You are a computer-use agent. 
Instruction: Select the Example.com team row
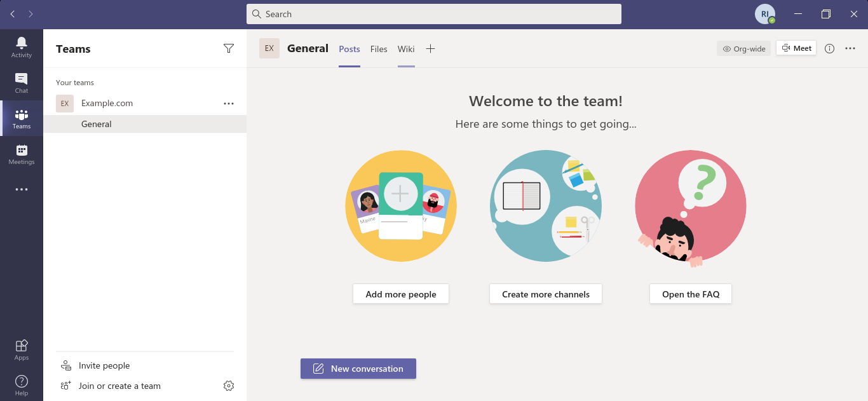145,104
